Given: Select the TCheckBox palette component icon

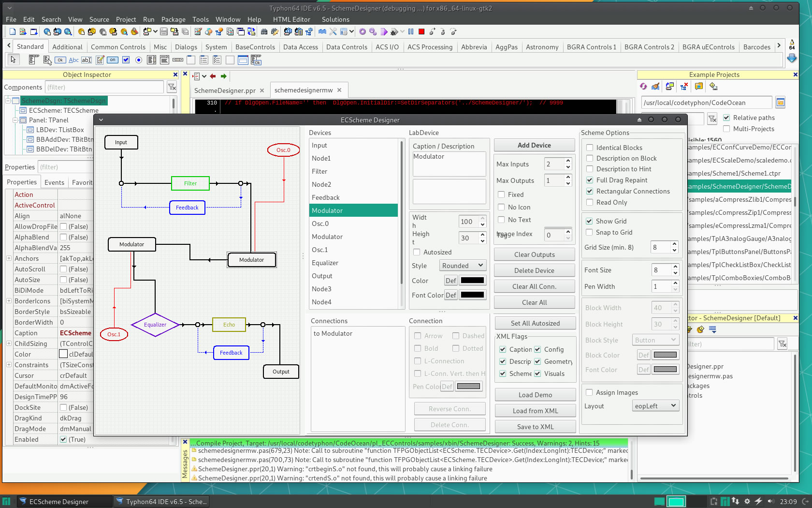Looking at the screenshot, I should 126,60.
